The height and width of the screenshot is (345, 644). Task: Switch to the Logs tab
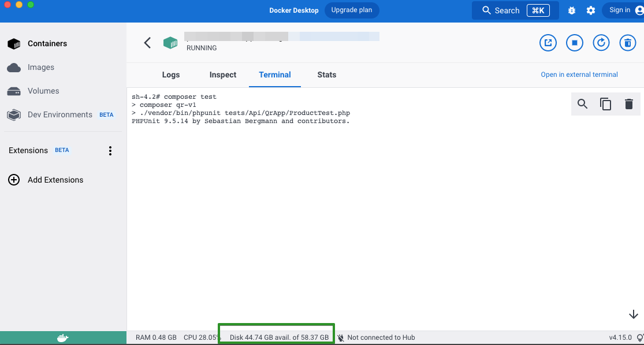click(171, 75)
